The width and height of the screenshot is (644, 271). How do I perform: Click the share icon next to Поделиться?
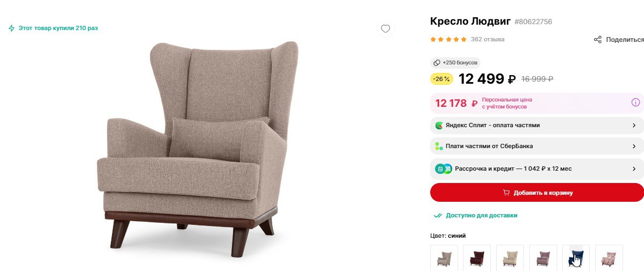pyautogui.click(x=597, y=40)
